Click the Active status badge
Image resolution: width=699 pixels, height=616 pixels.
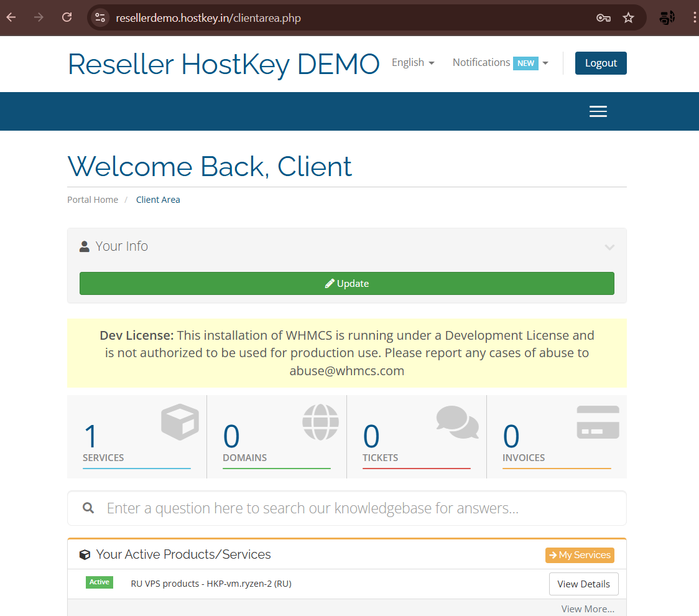(x=100, y=582)
